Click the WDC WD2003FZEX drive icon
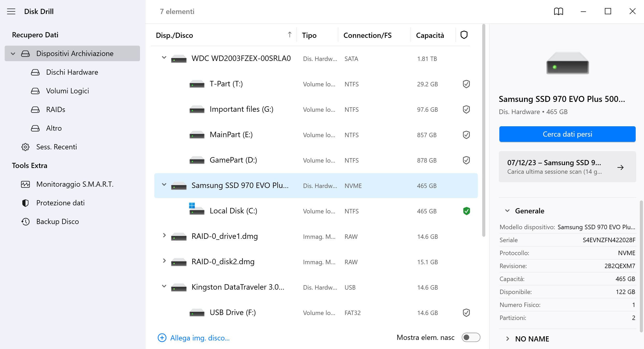 [179, 59]
